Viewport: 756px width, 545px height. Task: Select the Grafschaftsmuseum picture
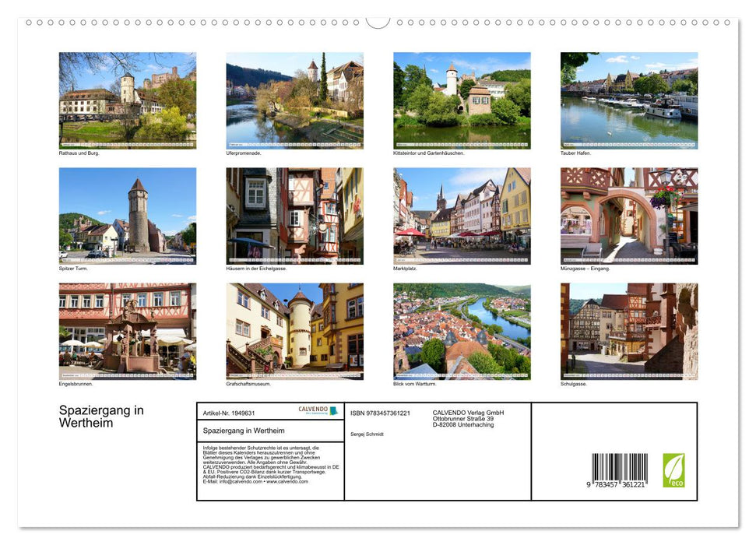pyautogui.click(x=294, y=331)
